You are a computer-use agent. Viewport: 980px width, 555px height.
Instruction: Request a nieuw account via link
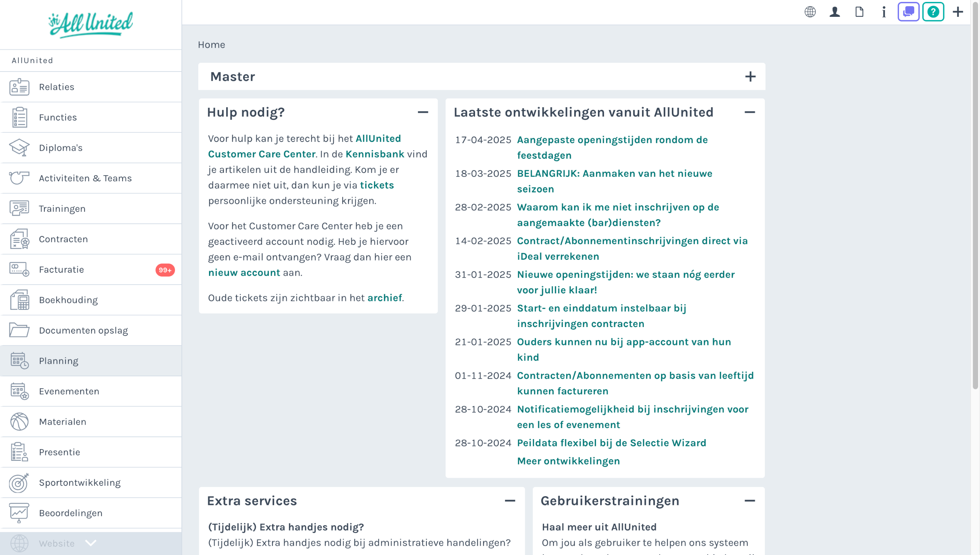tap(244, 273)
